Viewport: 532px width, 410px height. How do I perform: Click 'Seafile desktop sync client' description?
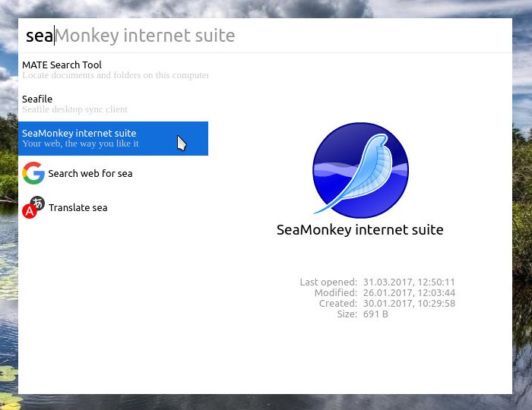pyautogui.click(x=75, y=109)
